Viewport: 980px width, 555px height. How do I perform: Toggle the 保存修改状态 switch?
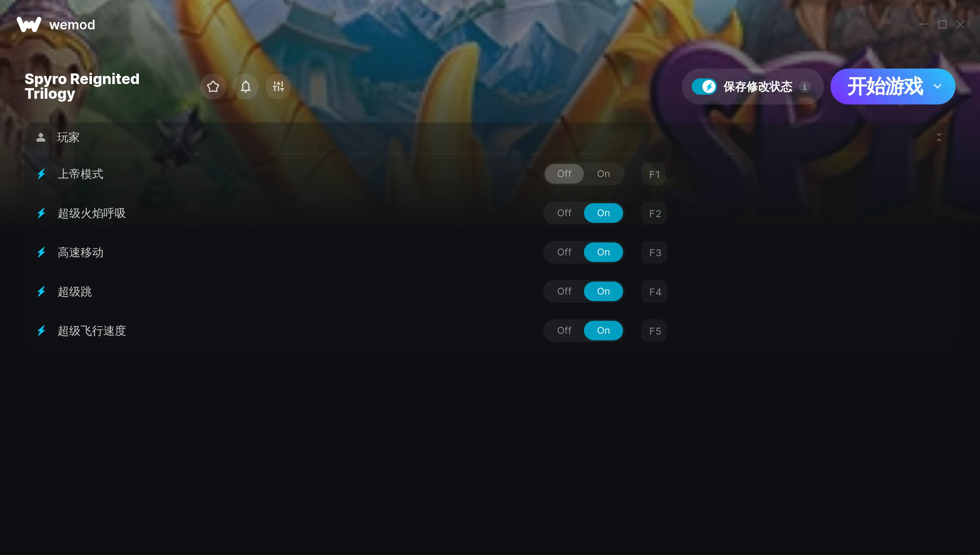click(704, 87)
